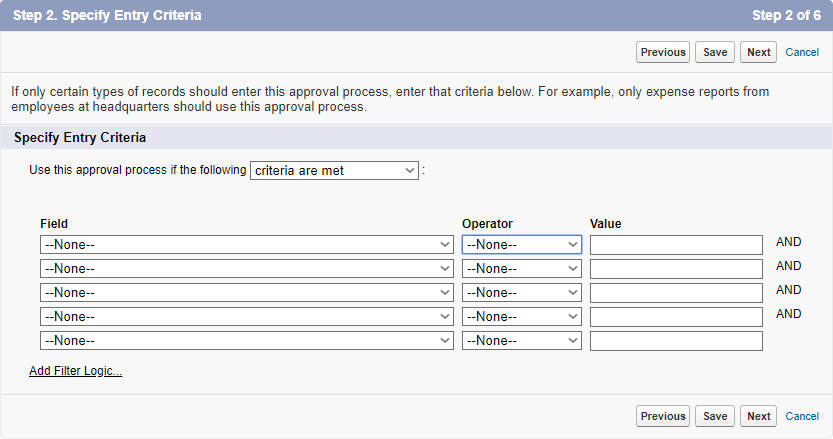833x439 pixels.
Task: Expand the second row Field dropdown
Action: [247, 269]
